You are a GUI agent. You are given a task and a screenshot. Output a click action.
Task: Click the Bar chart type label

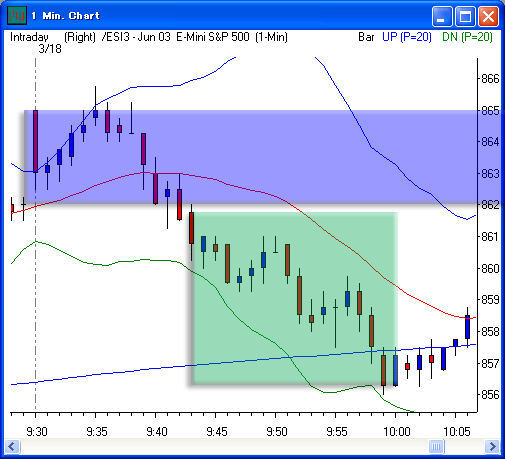point(366,37)
